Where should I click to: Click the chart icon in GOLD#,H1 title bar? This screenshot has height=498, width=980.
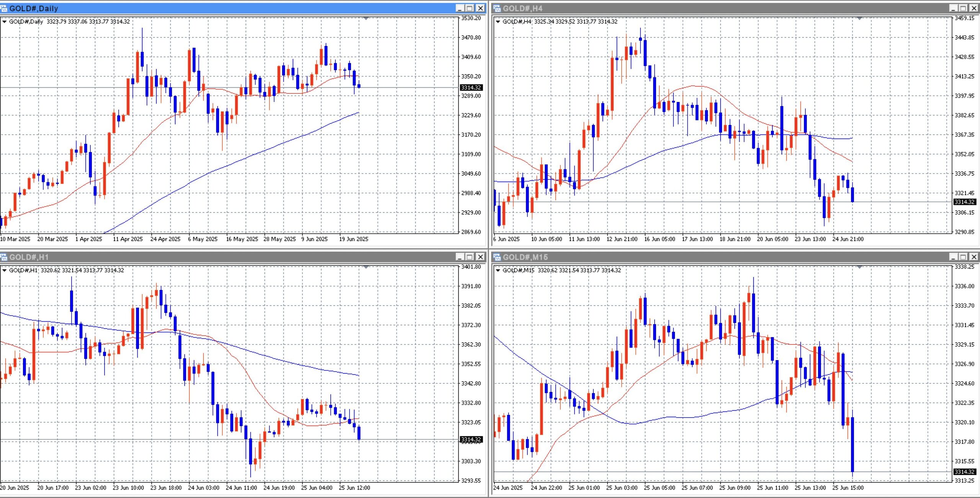3,257
